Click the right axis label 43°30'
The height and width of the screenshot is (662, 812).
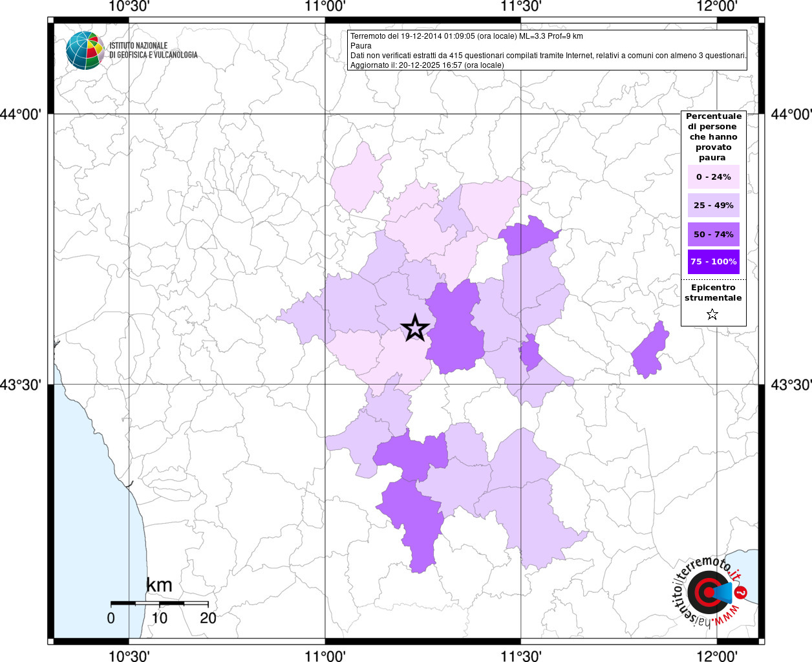[x=791, y=385]
